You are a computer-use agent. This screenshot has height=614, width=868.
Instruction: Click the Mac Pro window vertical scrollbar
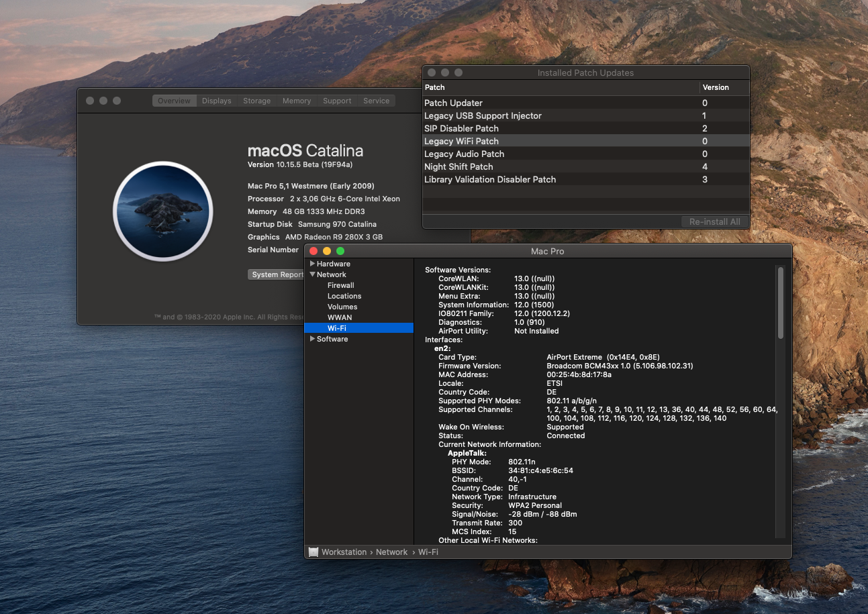pos(780,303)
